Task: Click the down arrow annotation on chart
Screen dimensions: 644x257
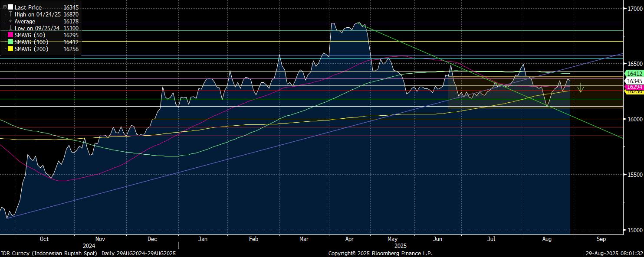Action: coord(581,88)
